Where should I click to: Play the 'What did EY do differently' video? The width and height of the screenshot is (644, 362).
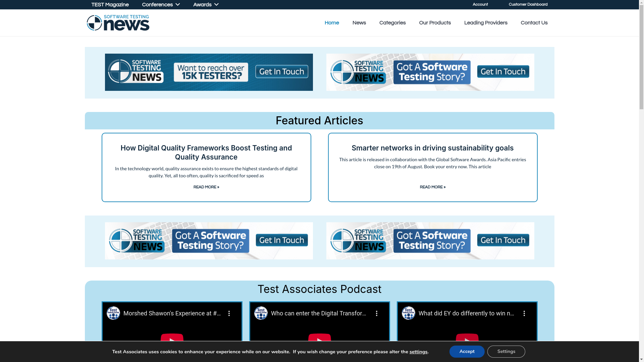pyautogui.click(x=467, y=338)
